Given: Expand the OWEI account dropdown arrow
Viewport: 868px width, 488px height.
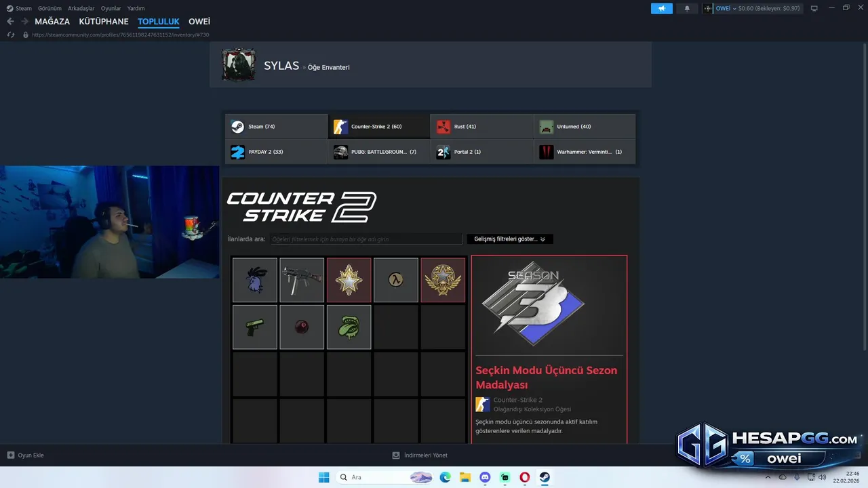Looking at the screenshot, I should [734, 9].
